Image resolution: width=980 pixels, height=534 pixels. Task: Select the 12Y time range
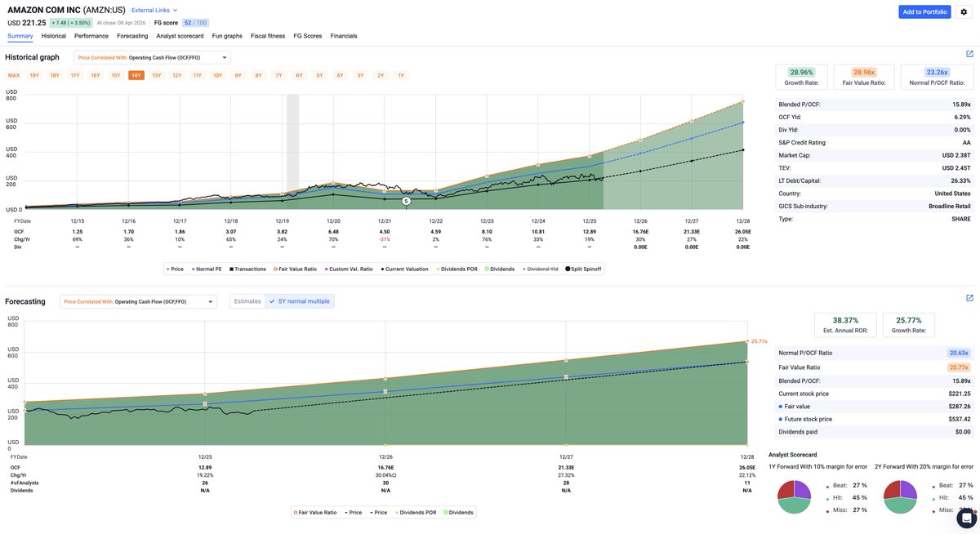pos(177,75)
